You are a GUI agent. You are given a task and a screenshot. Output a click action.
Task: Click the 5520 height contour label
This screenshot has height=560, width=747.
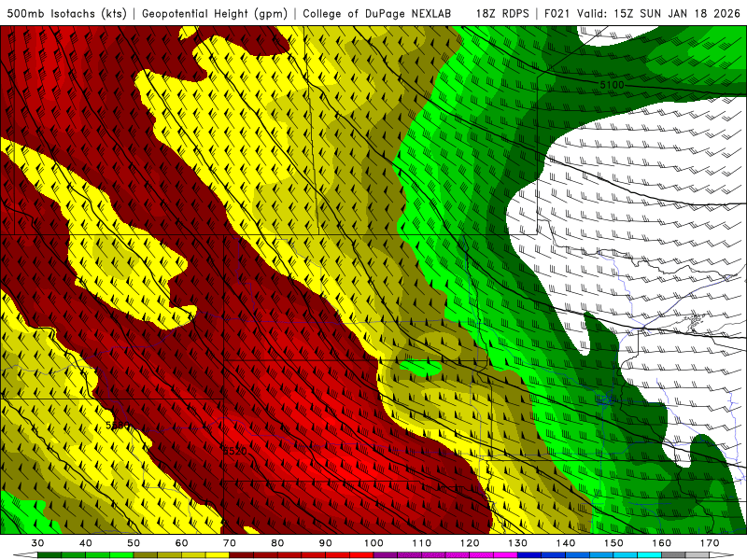pyautogui.click(x=235, y=451)
